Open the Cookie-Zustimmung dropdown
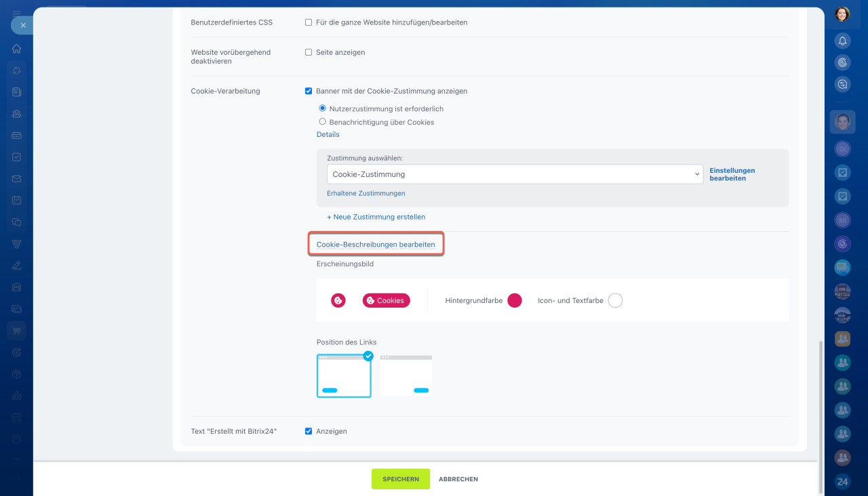Screen dimensions: 868x496 click(515, 174)
